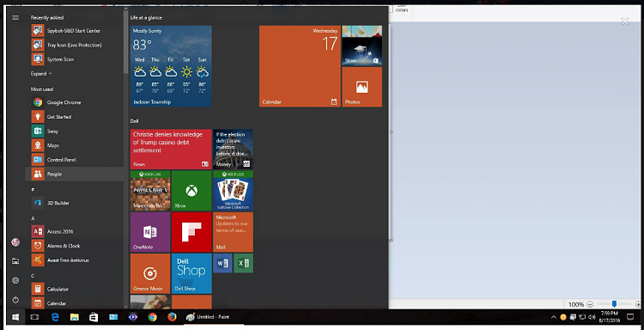Viewport: 644px width, 330px height.
Task: Open the orange Calendar tile showing Wednesday 17
Action: [300, 66]
